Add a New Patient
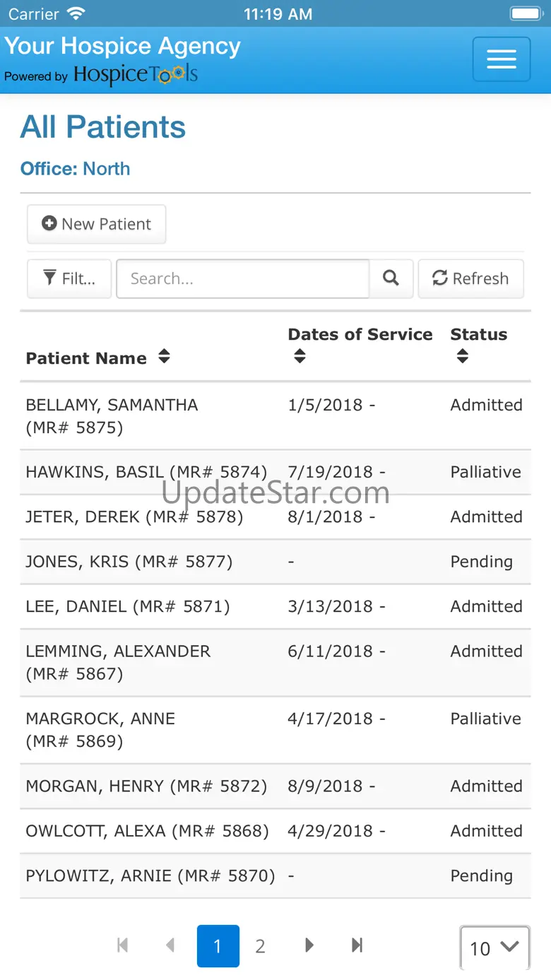Viewport: 551px width, 980px height. [97, 224]
